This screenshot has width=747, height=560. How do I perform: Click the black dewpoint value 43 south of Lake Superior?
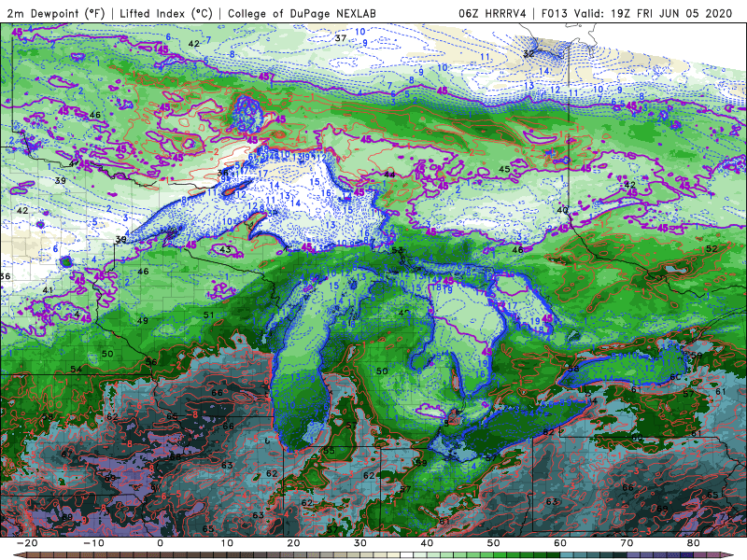coord(225,249)
